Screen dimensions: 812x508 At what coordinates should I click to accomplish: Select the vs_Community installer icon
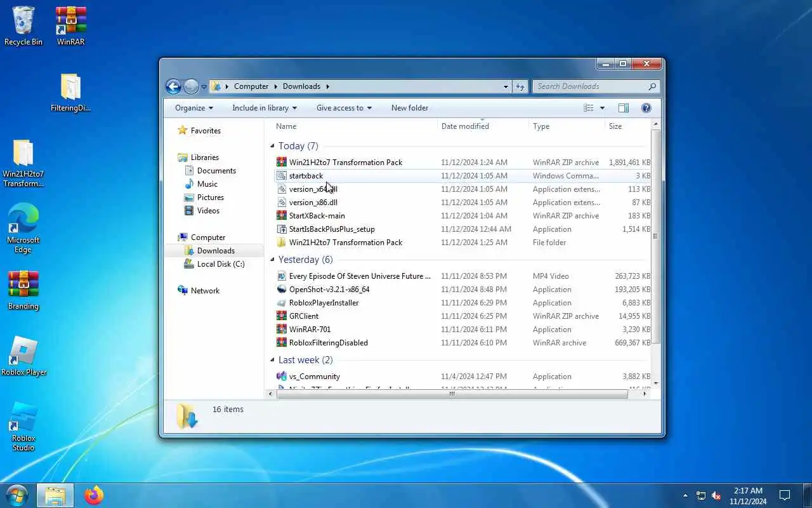pyautogui.click(x=282, y=377)
